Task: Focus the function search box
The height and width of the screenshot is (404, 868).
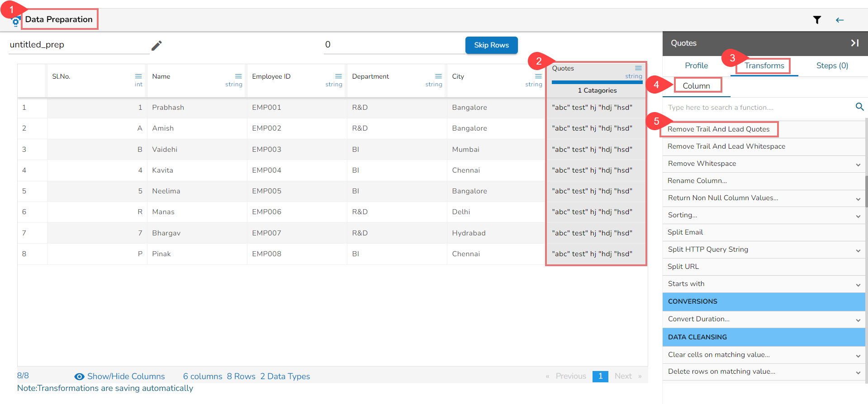Action: pos(759,108)
